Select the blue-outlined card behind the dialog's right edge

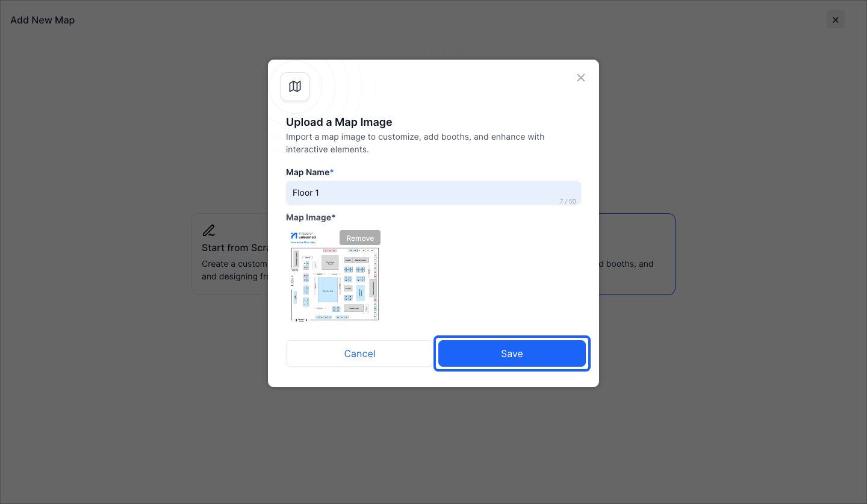pyautogui.click(x=637, y=254)
